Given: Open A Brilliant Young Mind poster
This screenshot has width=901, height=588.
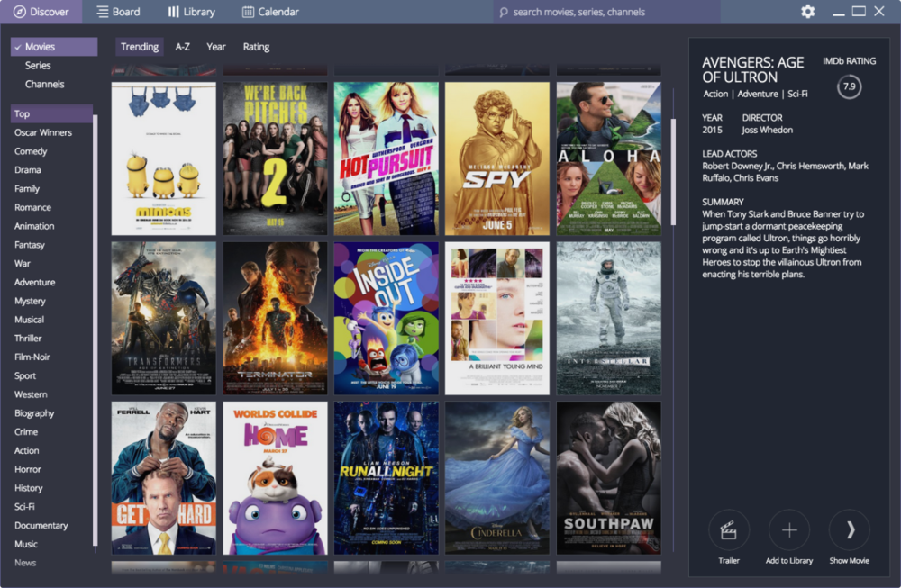Looking at the screenshot, I should click(497, 318).
